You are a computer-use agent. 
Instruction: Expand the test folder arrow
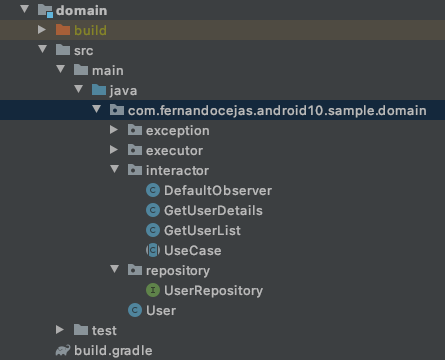pyautogui.click(x=60, y=330)
